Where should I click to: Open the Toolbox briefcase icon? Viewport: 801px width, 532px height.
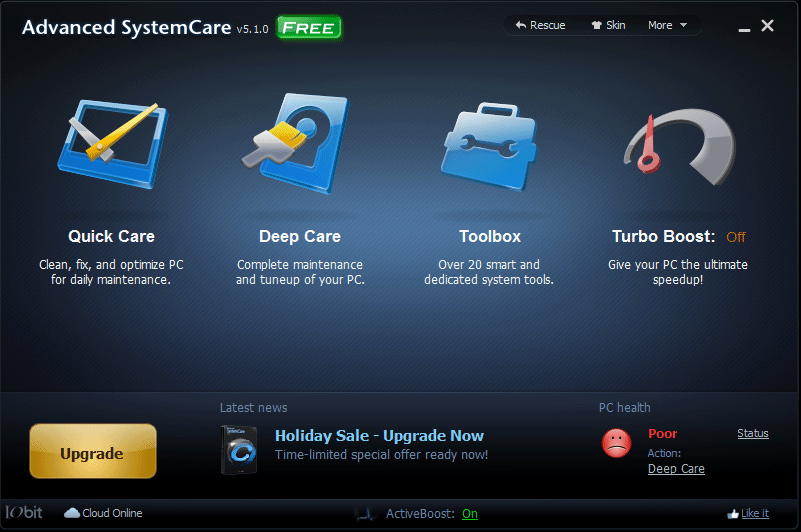(489, 147)
